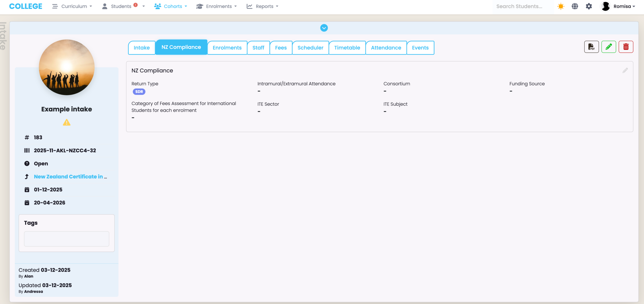The width and height of the screenshot is (644, 304).
Task: Click the PDF export icon
Action: [x=591, y=47]
